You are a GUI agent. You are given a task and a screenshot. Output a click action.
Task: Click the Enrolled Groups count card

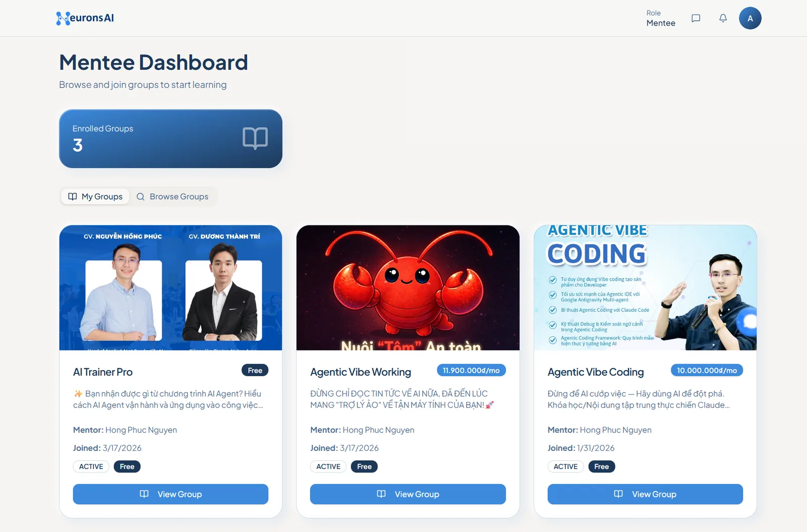coord(170,139)
